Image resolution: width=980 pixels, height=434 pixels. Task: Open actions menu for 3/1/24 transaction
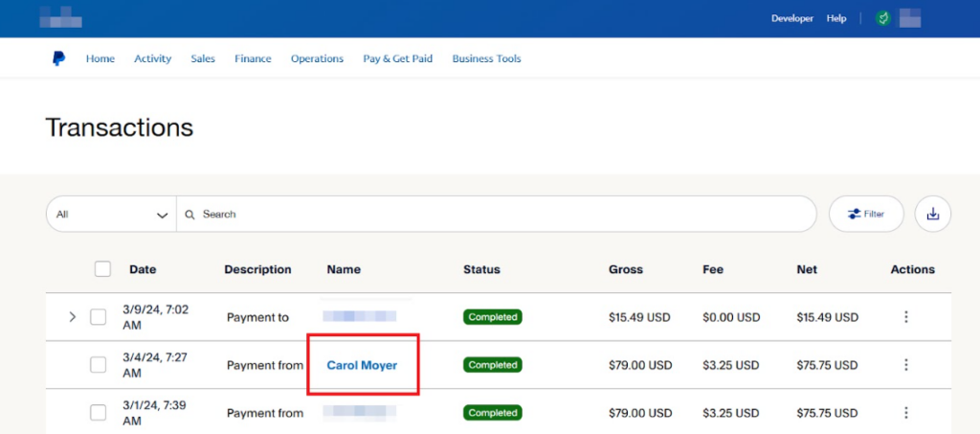click(x=905, y=413)
